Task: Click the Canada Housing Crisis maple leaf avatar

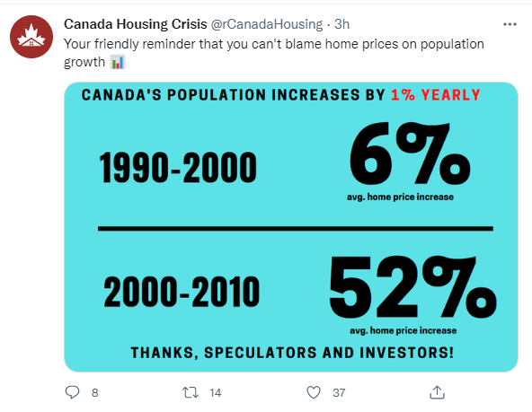Action: 31,37
